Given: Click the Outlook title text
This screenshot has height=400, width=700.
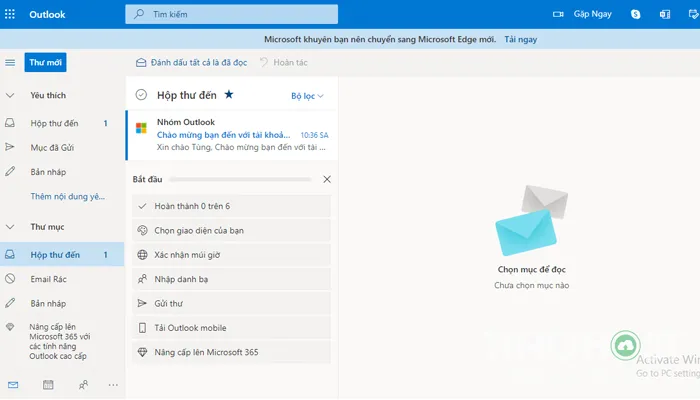Looking at the screenshot, I should coord(47,14).
